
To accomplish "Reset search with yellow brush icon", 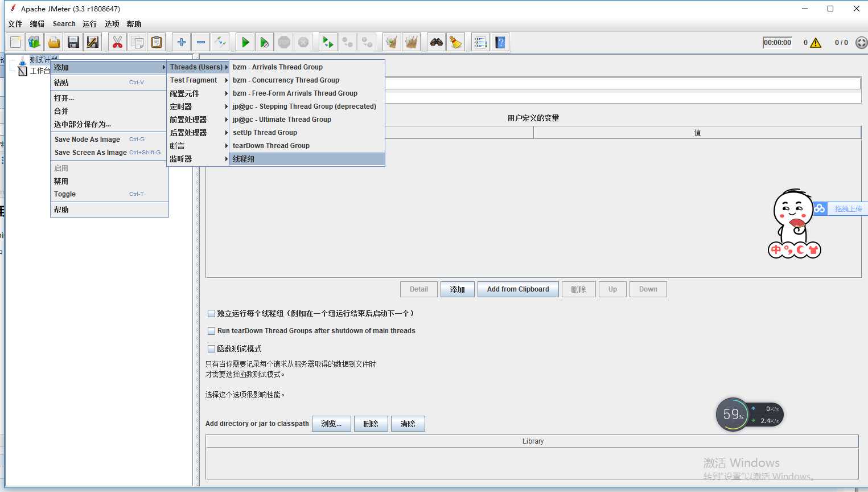I will coord(456,42).
